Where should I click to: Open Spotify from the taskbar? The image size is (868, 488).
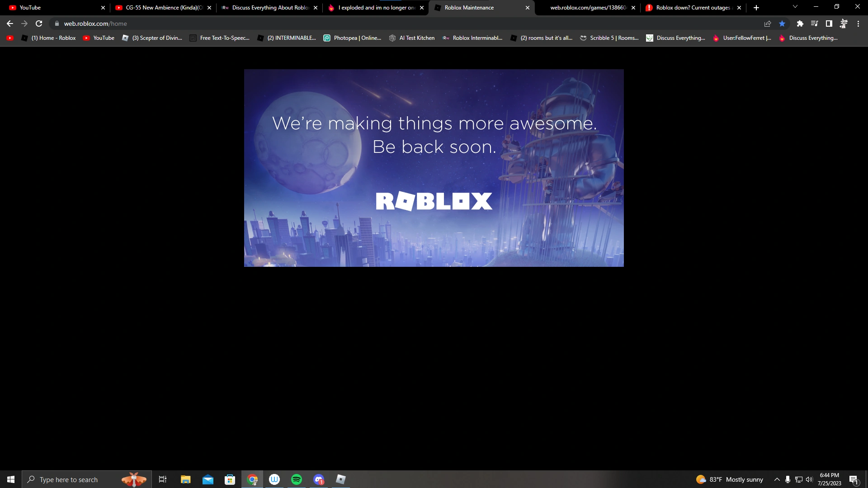pos(297,479)
